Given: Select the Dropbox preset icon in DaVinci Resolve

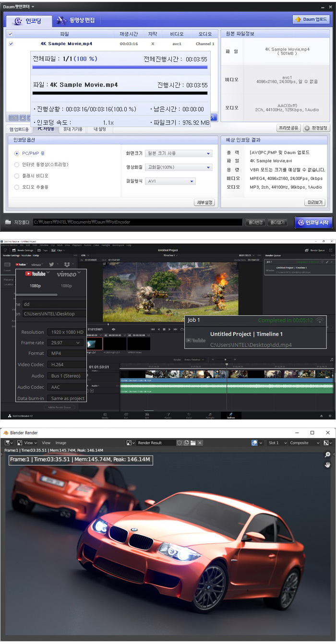Looking at the screenshot, I should click(x=66, y=264).
